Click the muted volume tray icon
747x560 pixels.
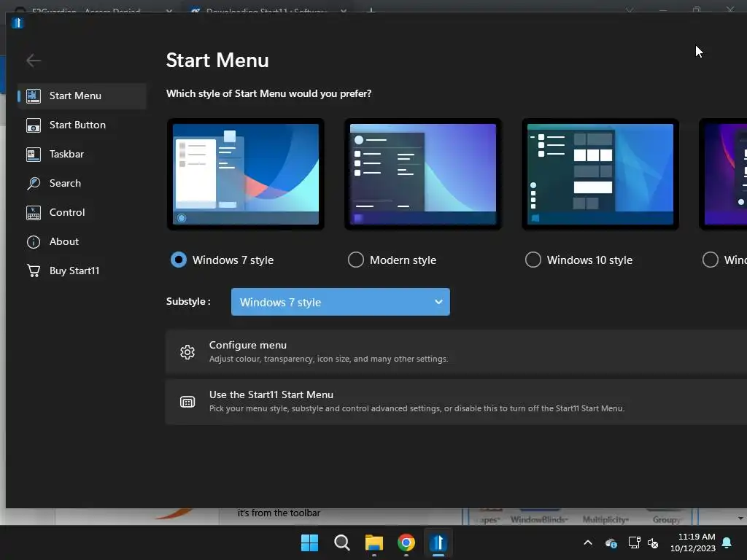pos(653,542)
